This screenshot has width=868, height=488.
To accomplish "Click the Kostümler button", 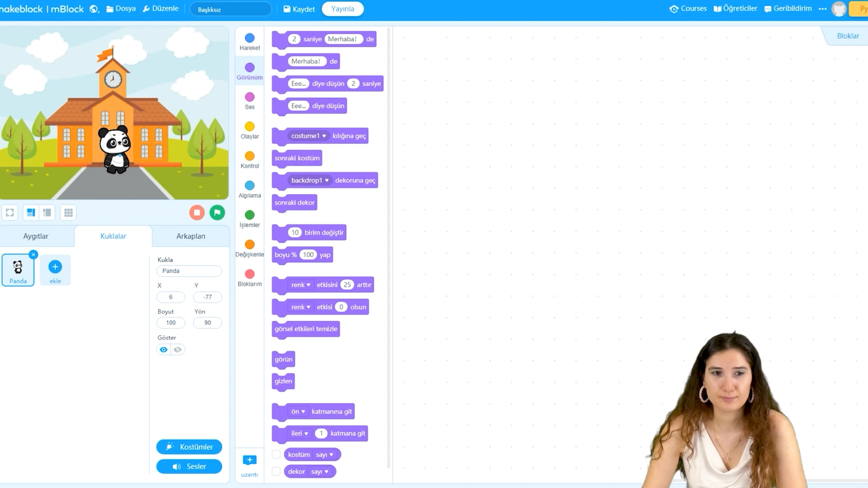I will point(189,447).
